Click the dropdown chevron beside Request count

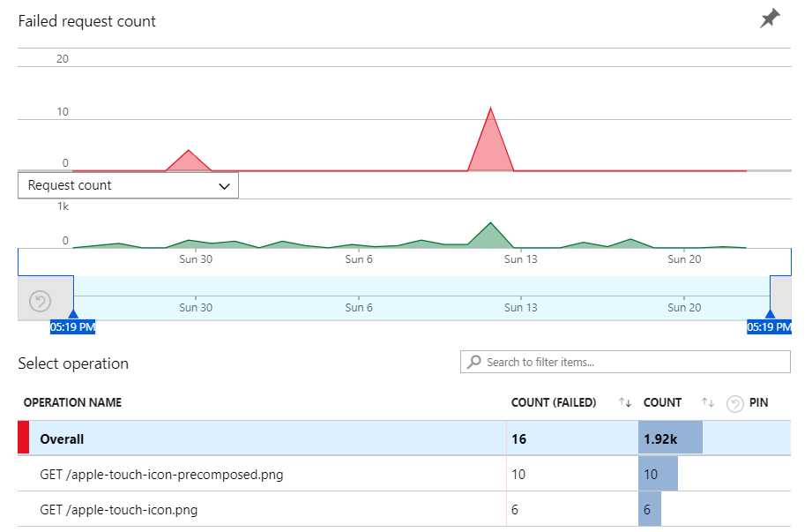click(224, 186)
